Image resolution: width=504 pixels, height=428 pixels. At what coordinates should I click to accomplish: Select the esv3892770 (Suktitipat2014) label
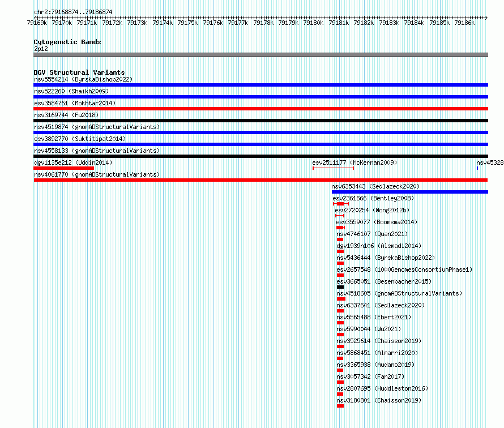pos(80,139)
